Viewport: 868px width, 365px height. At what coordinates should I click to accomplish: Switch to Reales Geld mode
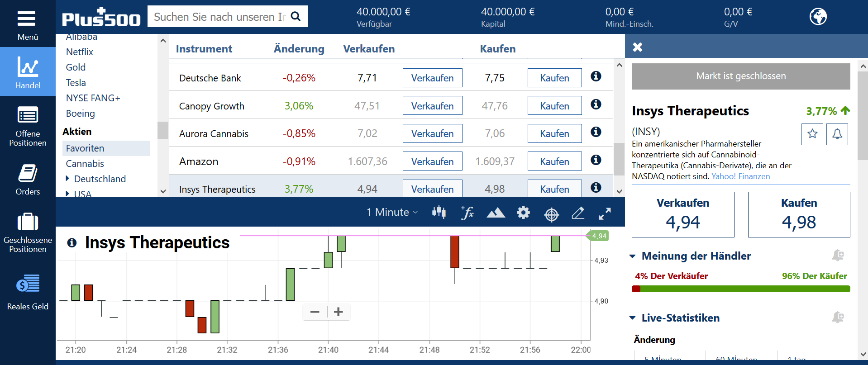(28, 292)
